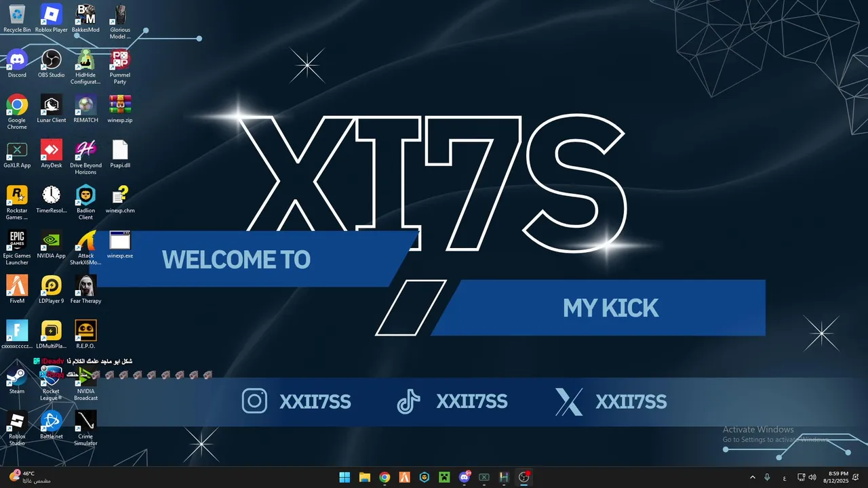868x488 pixels.
Task: Launch the FiveM desktop shortcut
Action: point(17,290)
